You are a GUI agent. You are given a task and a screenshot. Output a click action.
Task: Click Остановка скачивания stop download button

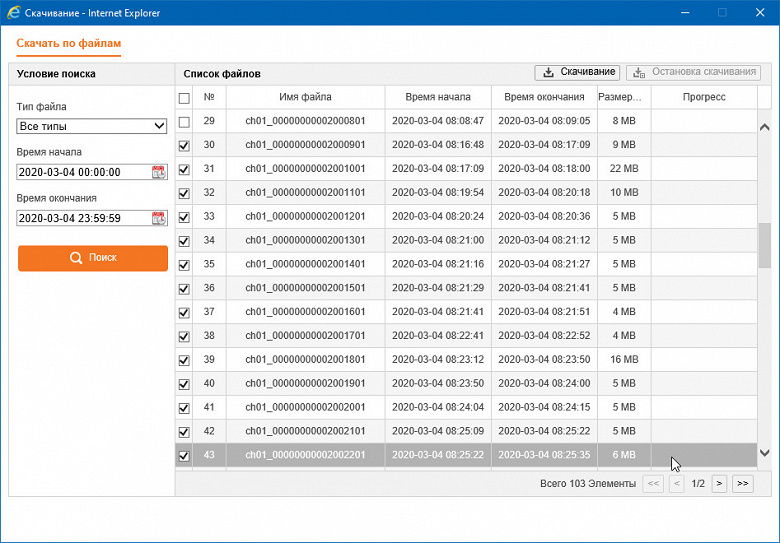693,72
